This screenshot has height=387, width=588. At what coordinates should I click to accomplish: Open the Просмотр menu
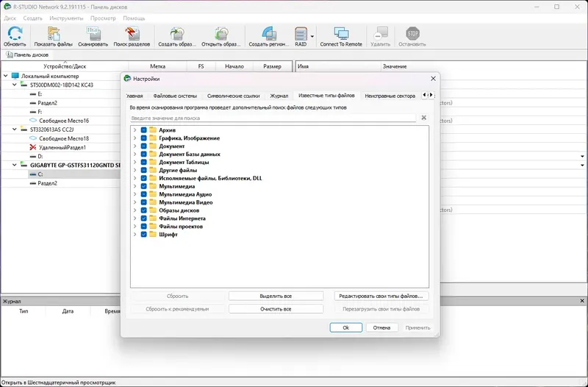point(103,18)
